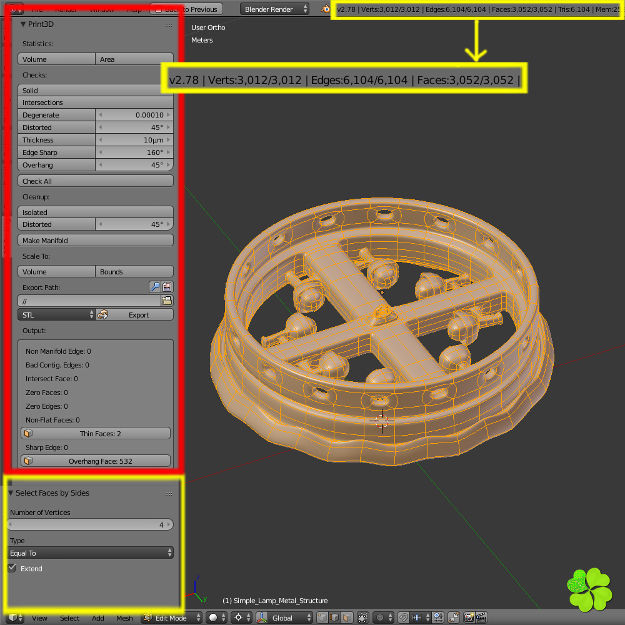Open the viewport shading sphere menu
Viewport: 625px width, 625px height.
pyautogui.click(x=217, y=617)
